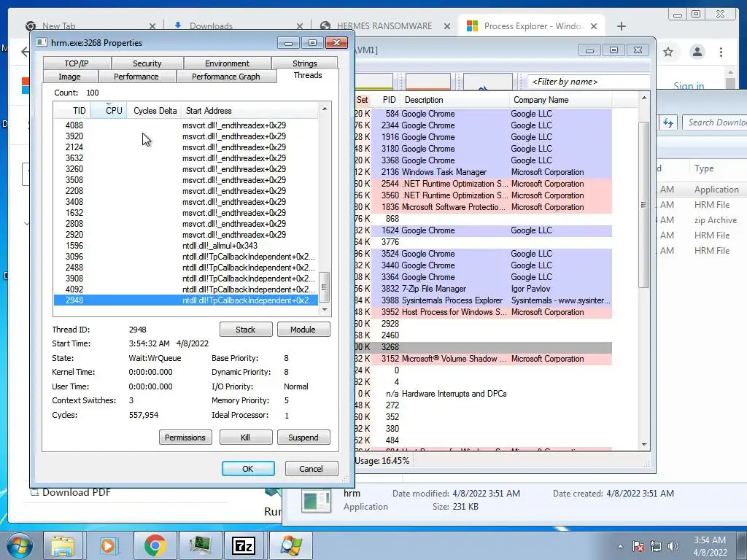Click thread list scroll-down arrow
This screenshot has width=747, height=560.
point(325,310)
